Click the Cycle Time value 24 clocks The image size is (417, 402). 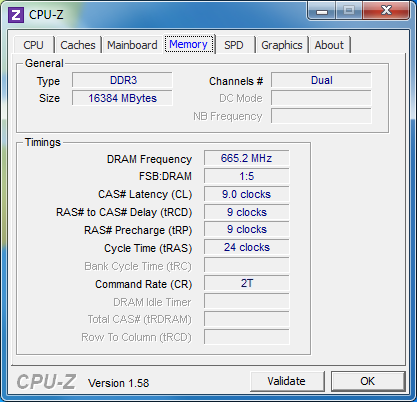click(x=247, y=247)
